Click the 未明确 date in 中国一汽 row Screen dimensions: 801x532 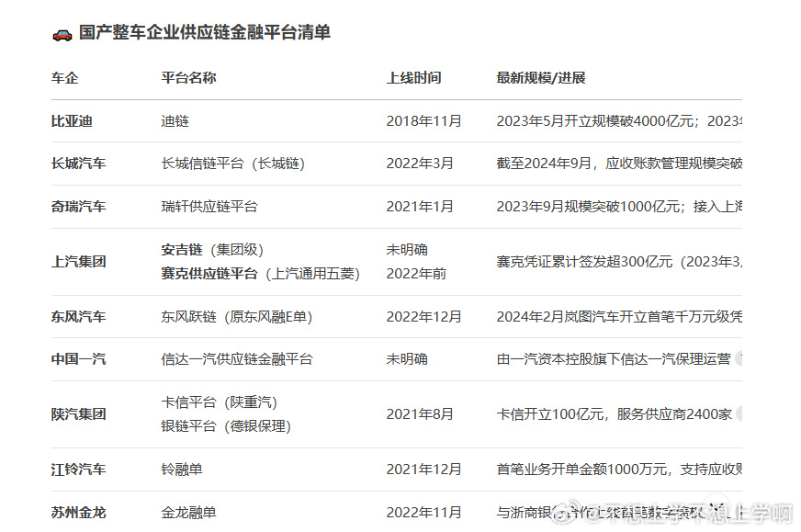pyautogui.click(x=407, y=359)
